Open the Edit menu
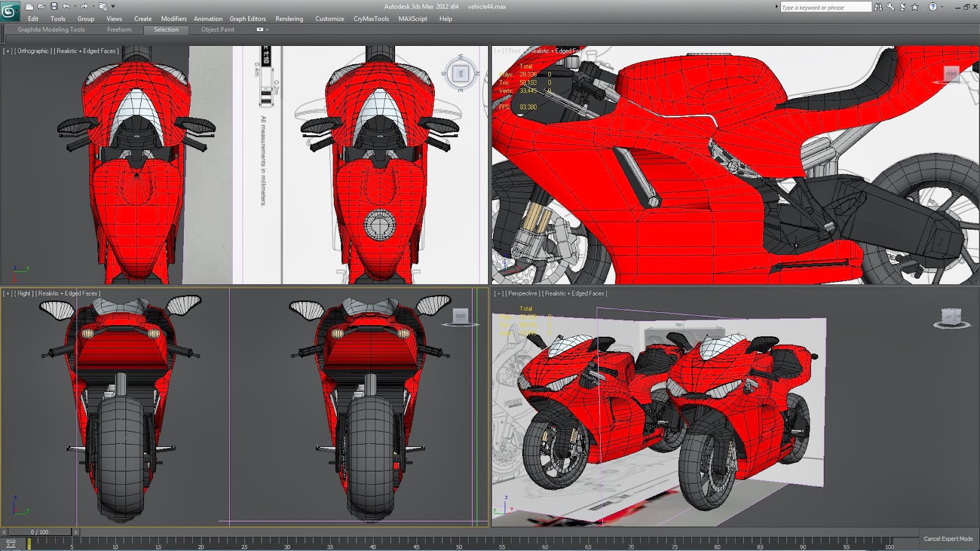Image resolution: width=980 pixels, height=551 pixels. pyautogui.click(x=33, y=19)
